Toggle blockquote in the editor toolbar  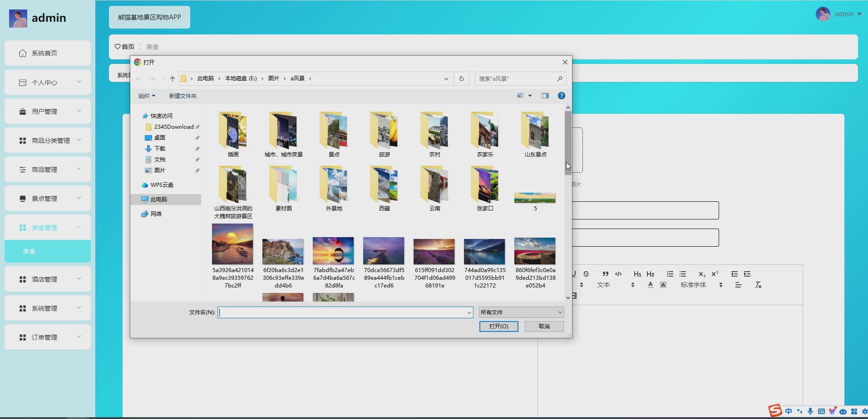(606, 274)
